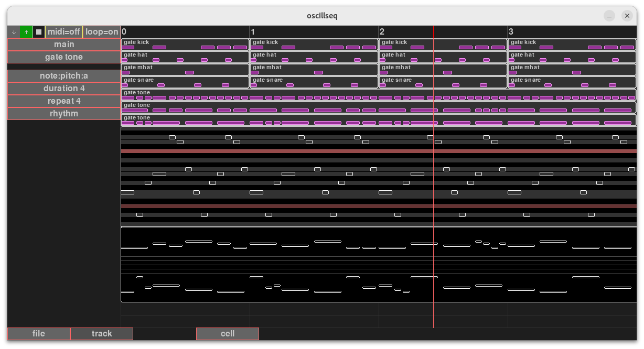Image resolution: width=644 pixels, height=349 pixels.
Task: Minimize the oscillseq window
Action: coord(608,16)
